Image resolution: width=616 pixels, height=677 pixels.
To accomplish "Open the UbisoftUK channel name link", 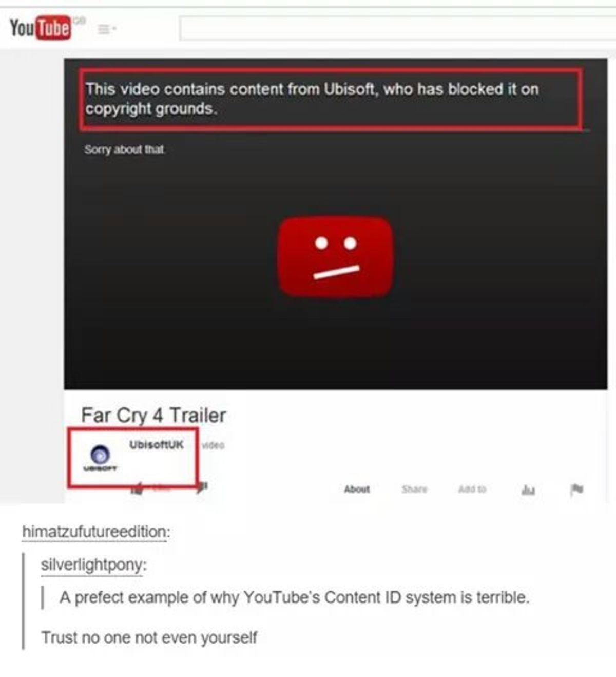I will [x=156, y=444].
